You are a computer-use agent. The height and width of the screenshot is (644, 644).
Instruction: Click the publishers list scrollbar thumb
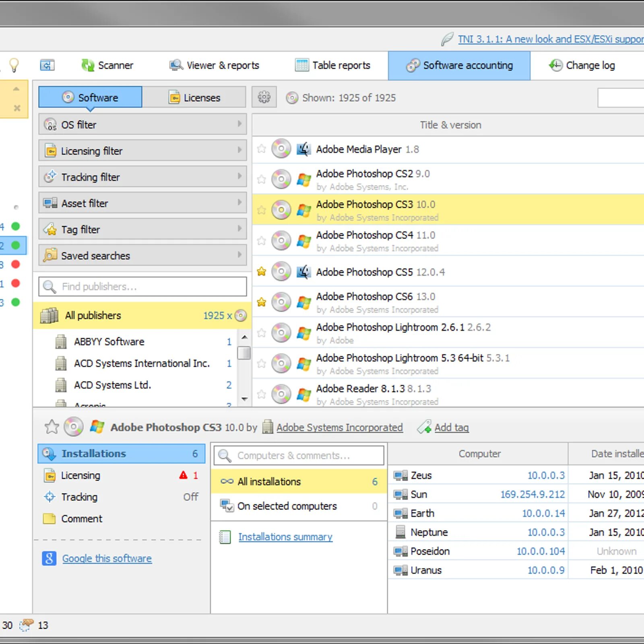click(244, 353)
